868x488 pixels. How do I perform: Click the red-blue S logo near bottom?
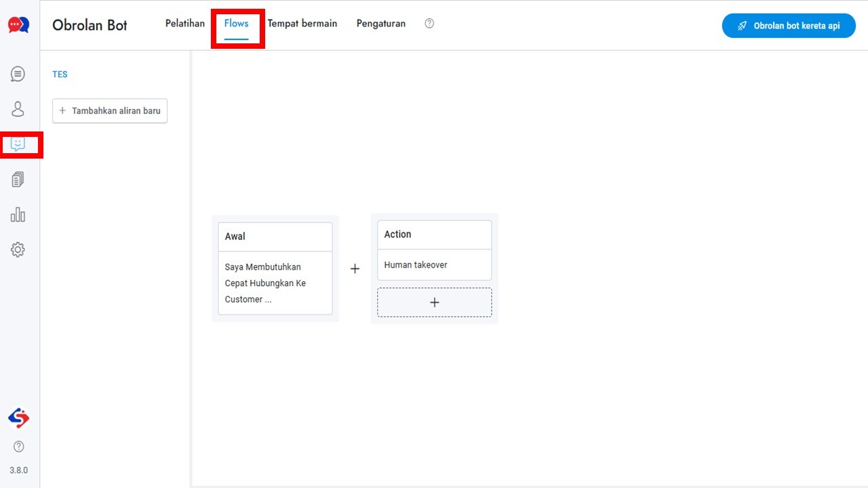[19, 418]
